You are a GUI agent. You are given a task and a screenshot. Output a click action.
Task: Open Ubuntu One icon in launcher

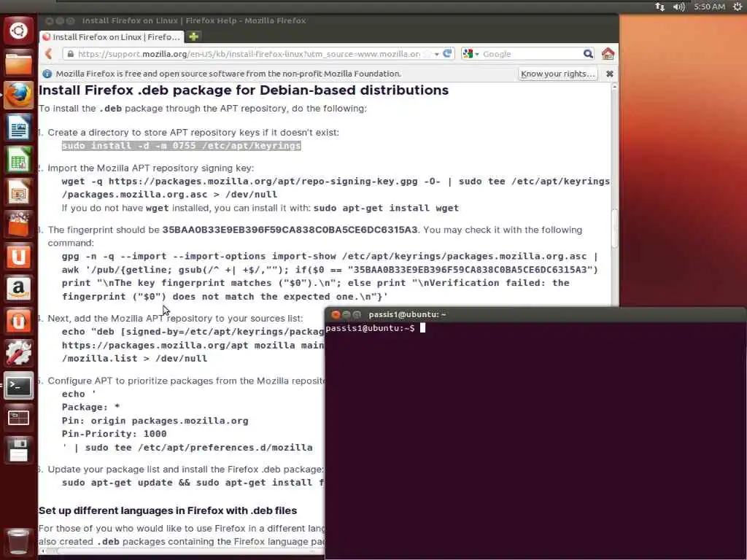tap(18, 257)
